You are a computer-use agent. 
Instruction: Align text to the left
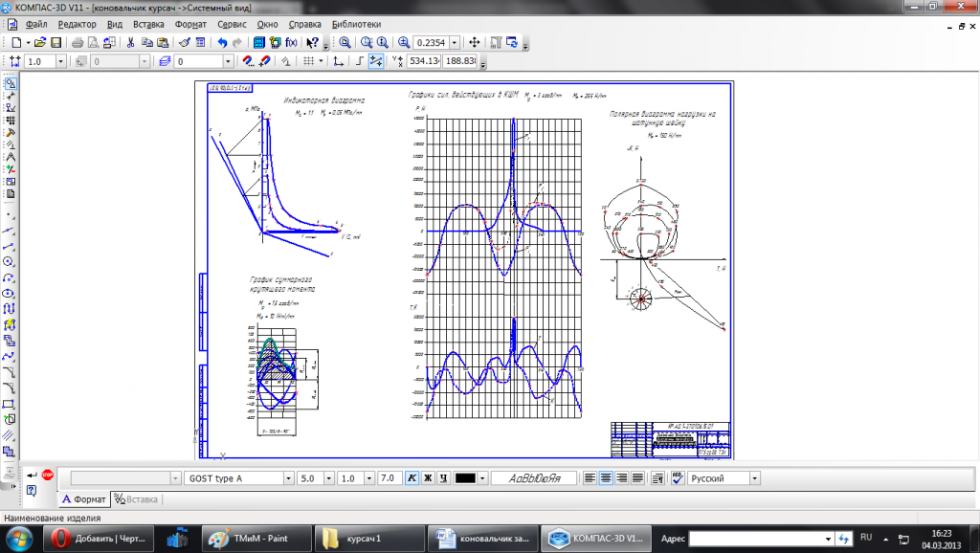[590, 478]
